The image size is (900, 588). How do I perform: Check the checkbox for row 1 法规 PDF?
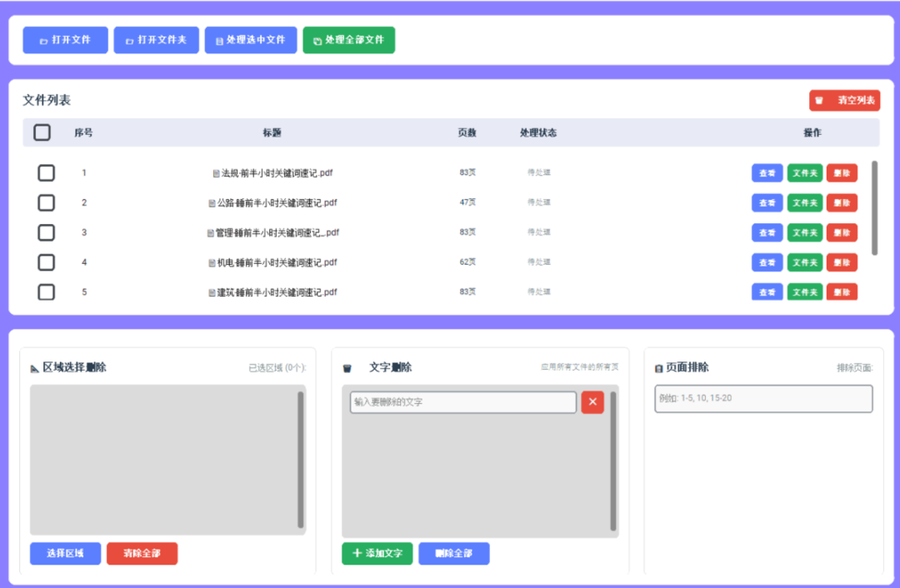click(x=46, y=172)
